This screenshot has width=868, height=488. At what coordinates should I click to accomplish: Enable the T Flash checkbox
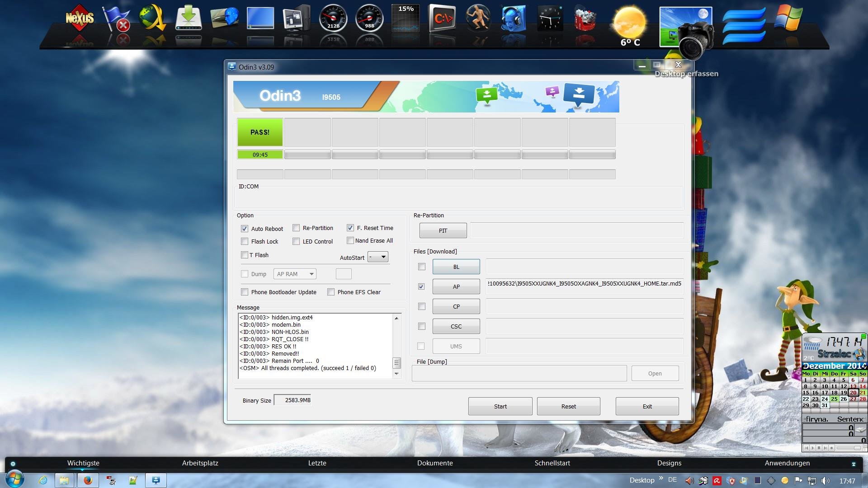pos(245,255)
